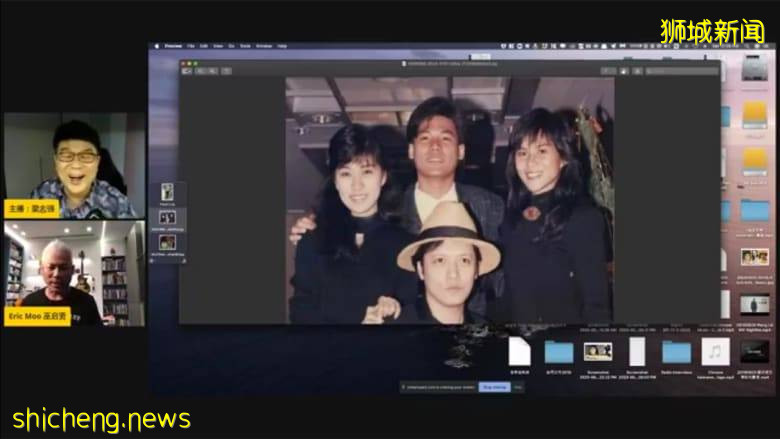The width and height of the screenshot is (780, 439).
Task: Click Hide in the screen sharing bar
Action: 518,386
